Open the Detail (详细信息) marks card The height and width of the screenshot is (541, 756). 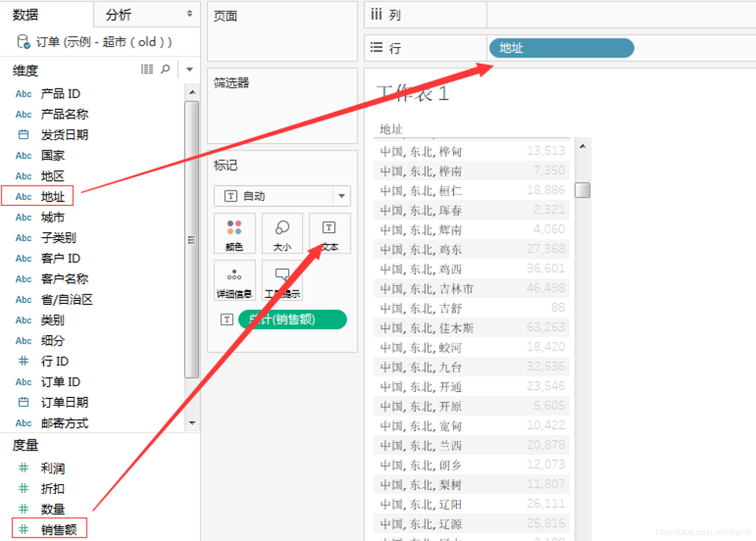click(x=234, y=280)
